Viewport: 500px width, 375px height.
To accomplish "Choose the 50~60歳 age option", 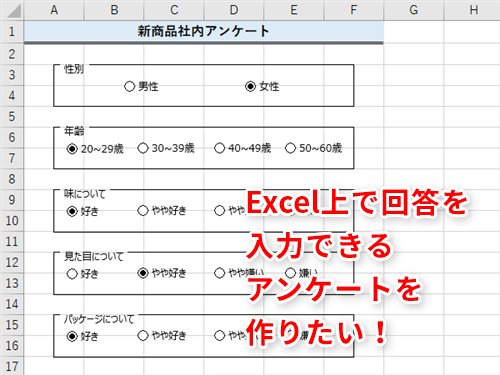I will [290, 148].
